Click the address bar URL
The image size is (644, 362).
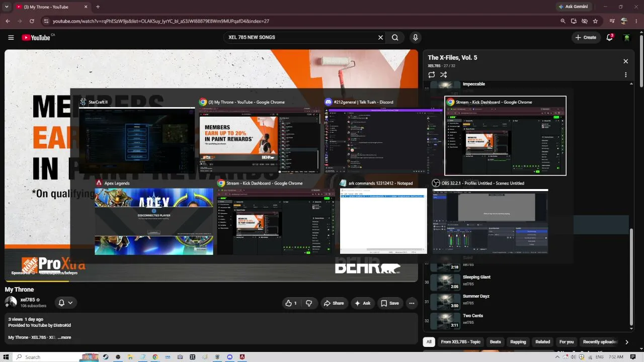(161, 21)
